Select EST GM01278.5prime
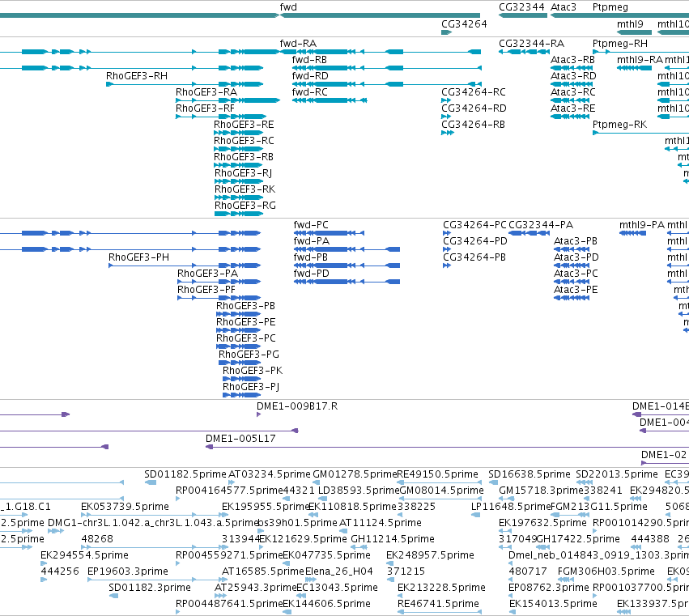The width and height of the screenshot is (689, 616). (316, 483)
